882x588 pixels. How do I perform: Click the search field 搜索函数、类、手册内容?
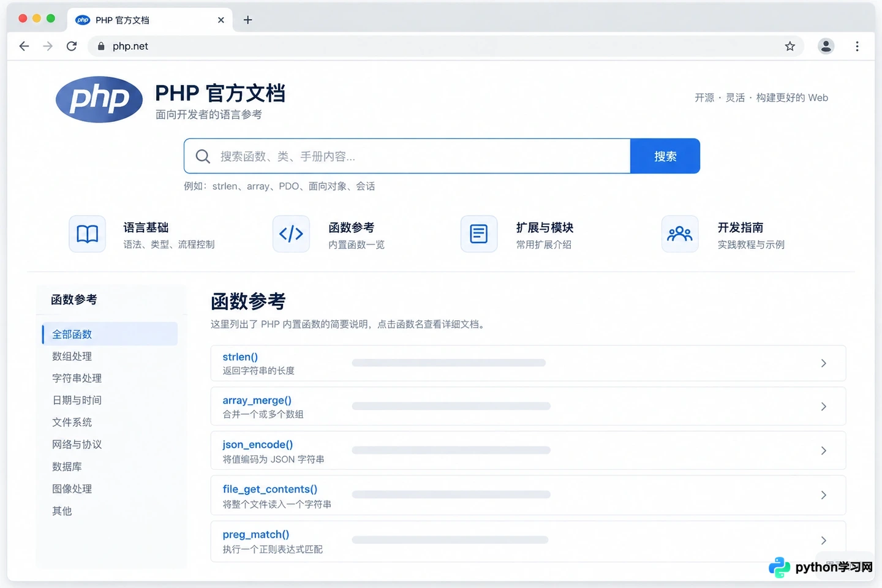pos(407,156)
